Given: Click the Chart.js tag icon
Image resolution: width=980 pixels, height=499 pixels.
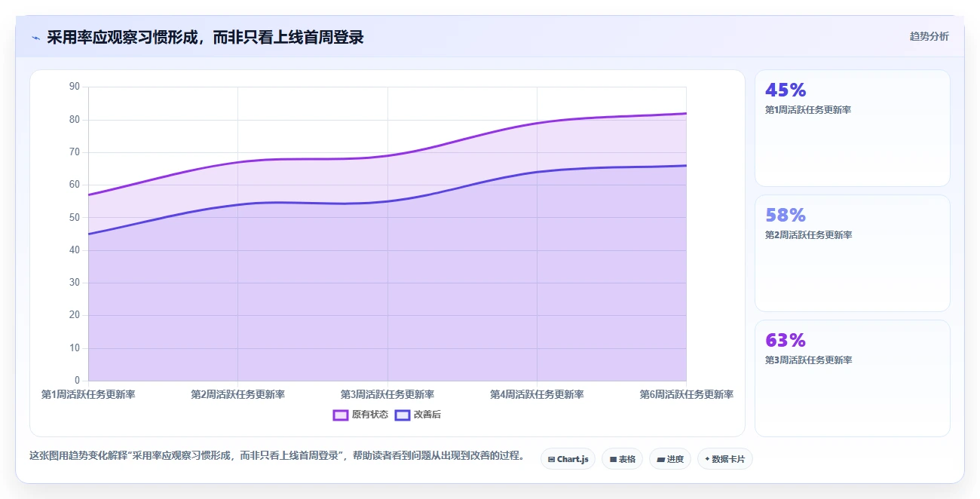Looking at the screenshot, I should click(x=552, y=459).
